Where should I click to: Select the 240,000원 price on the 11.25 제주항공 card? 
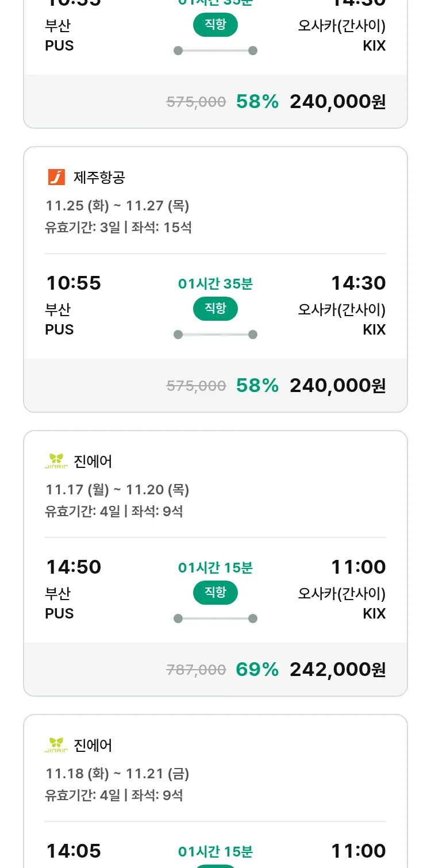pos(337,385)
